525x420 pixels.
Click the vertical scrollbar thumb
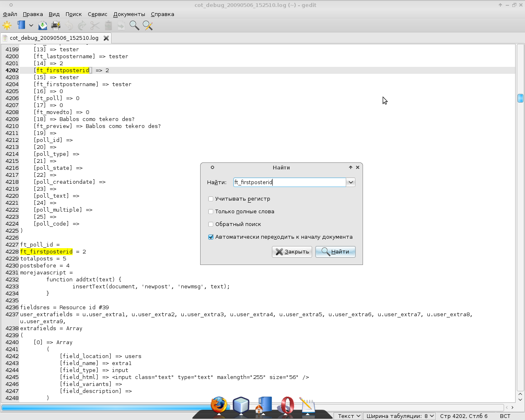click(x=520, y=98)
